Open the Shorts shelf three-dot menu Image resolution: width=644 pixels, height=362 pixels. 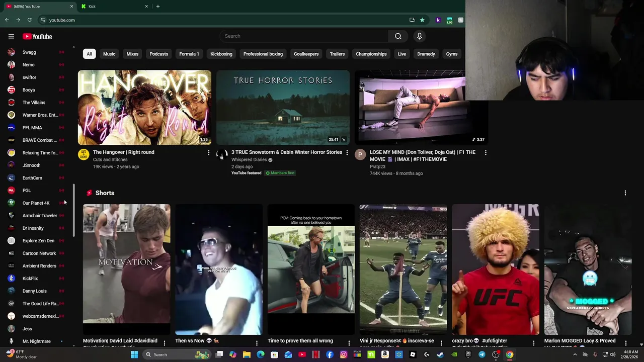coord(625,193)
